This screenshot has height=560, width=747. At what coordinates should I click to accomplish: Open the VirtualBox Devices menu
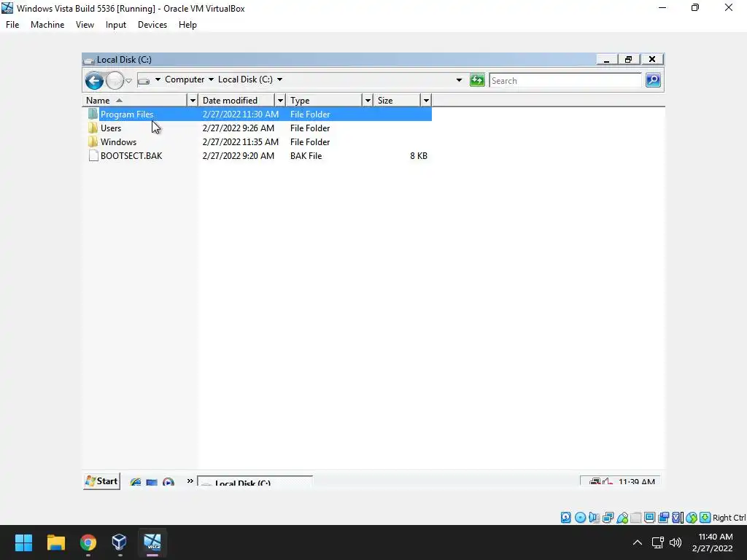coord(152,25)
